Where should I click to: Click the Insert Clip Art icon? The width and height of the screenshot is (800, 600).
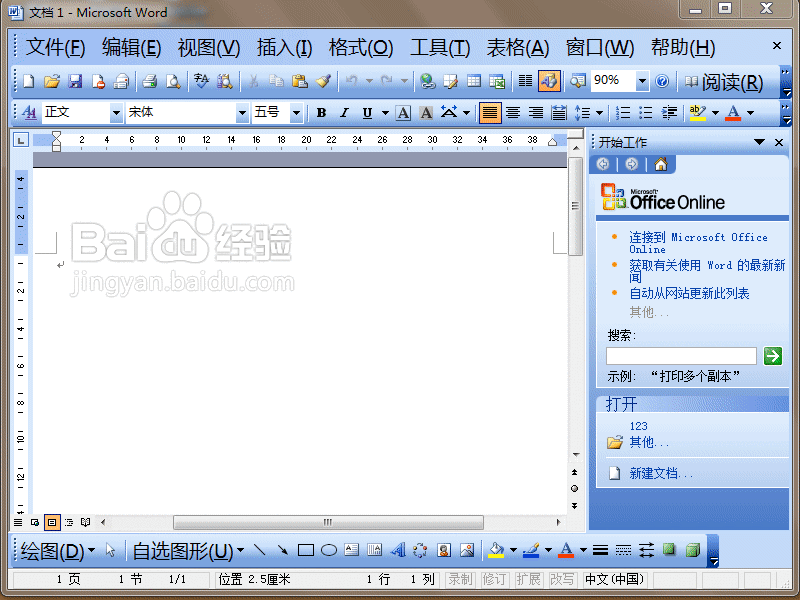pos(444,550)
